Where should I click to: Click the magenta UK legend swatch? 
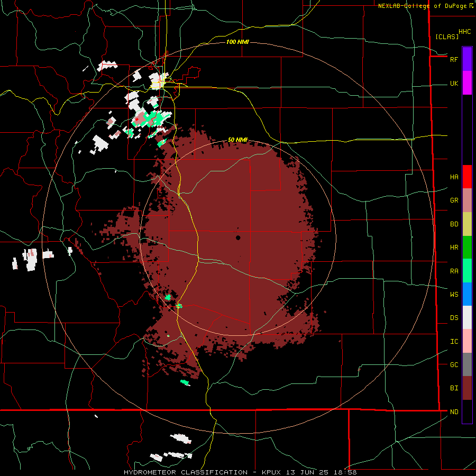467,83
